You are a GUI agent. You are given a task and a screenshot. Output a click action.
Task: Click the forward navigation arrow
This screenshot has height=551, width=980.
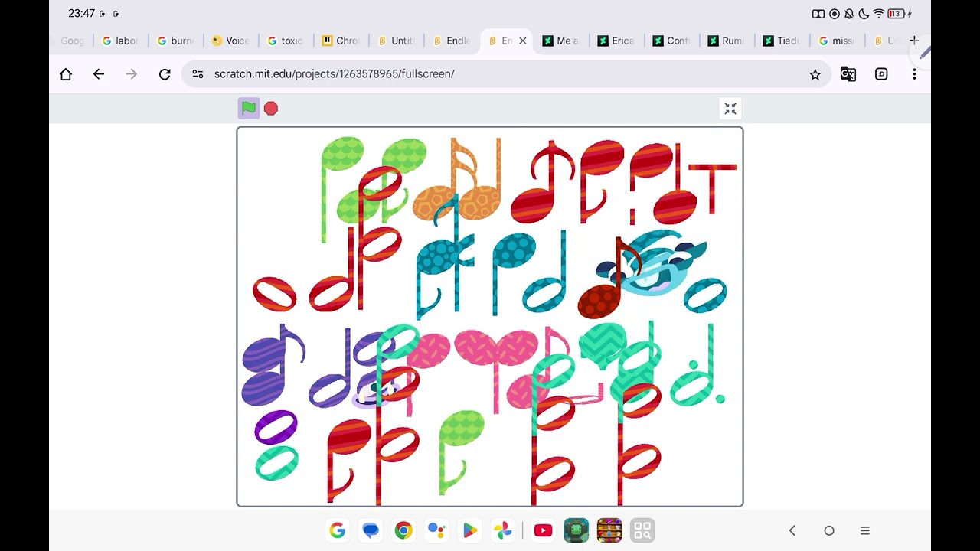[132, 74]
